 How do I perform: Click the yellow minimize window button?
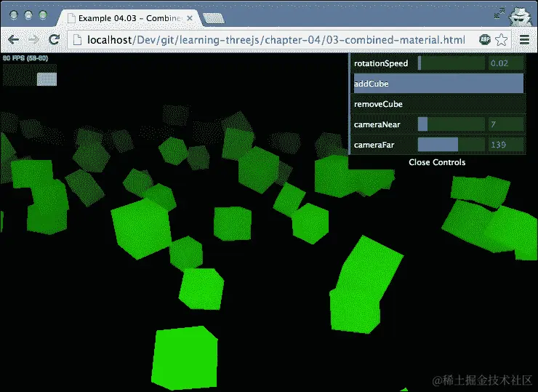[28, 15]
